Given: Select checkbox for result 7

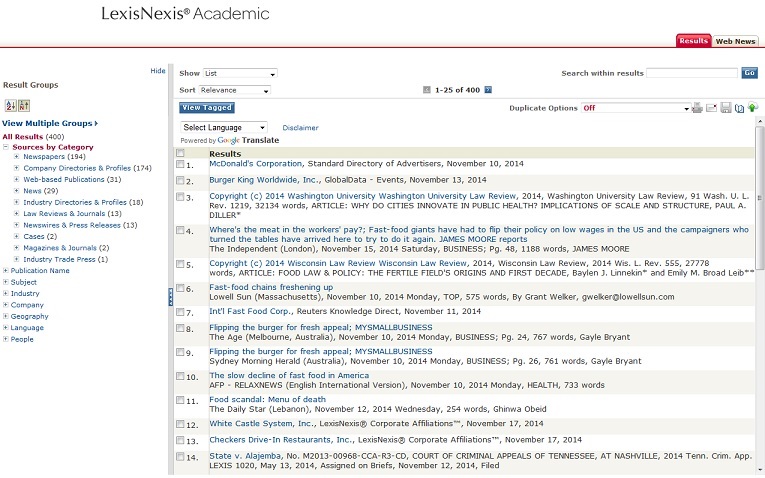Looking at the screenshot, I should [x=180, y=312].
